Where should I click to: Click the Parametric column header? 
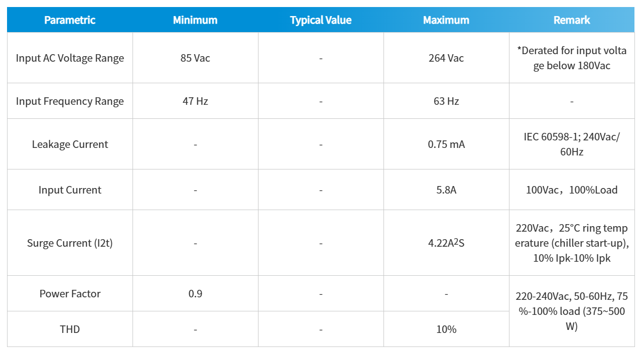pyautogui.click(x=70, y=20)
